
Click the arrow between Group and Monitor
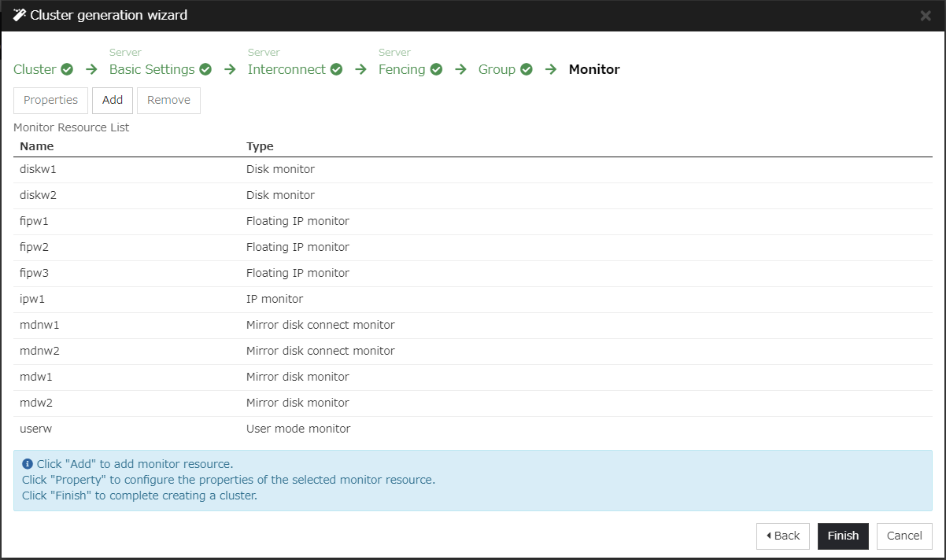(551, 69)
